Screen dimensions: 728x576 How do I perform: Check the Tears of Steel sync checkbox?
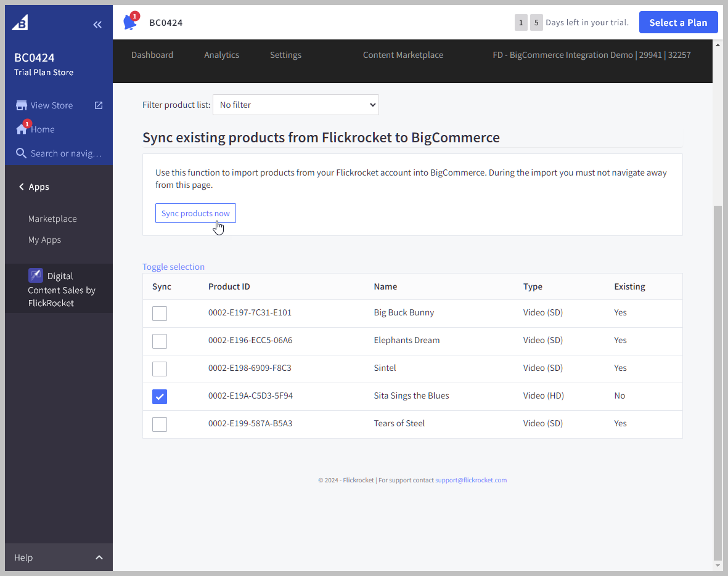pos(160,424)
